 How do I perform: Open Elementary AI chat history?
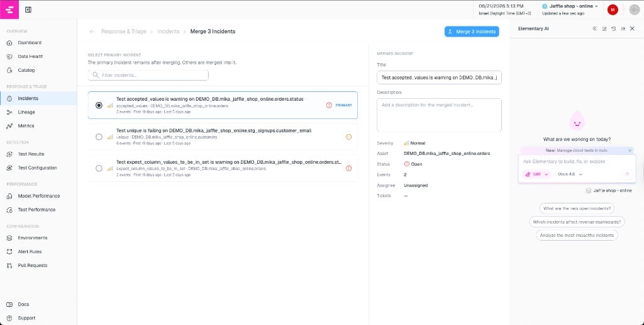614,29
